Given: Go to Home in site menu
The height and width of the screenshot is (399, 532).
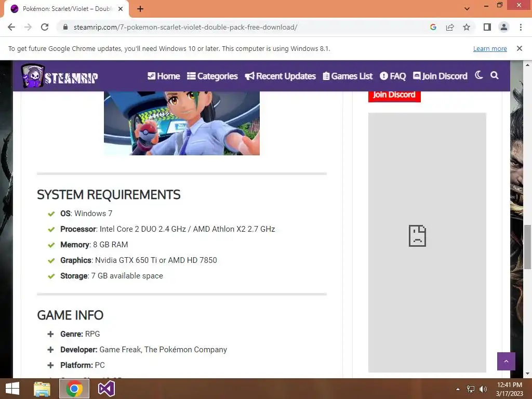Looking at the screenshot, I should tap(164, 76).
